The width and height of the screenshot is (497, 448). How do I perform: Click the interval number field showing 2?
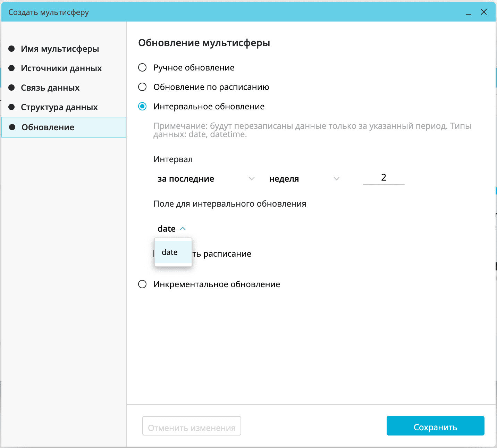pos(384,177)
